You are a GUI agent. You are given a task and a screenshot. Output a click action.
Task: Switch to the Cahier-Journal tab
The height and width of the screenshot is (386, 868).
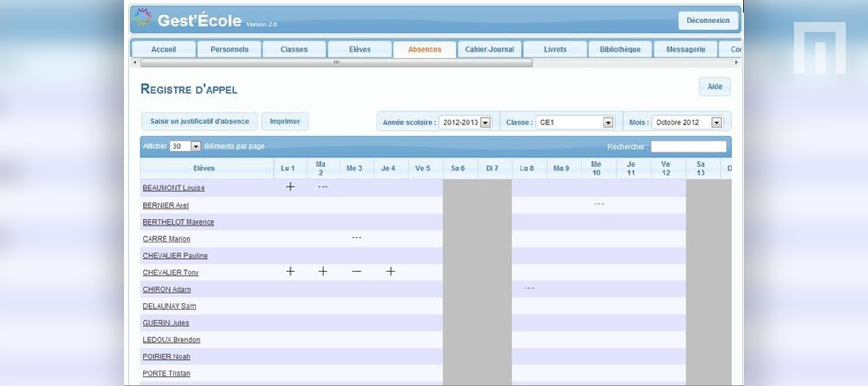click(489, 49)
